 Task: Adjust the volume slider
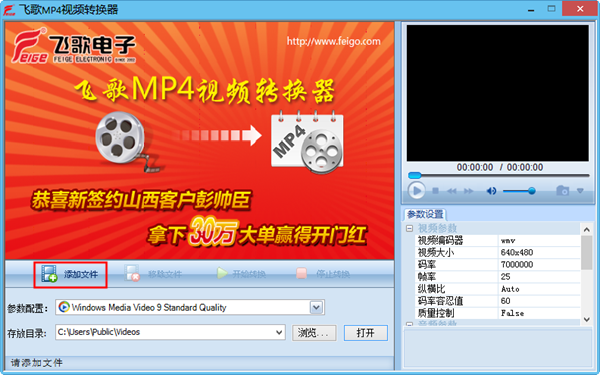[x=519, y=191]
